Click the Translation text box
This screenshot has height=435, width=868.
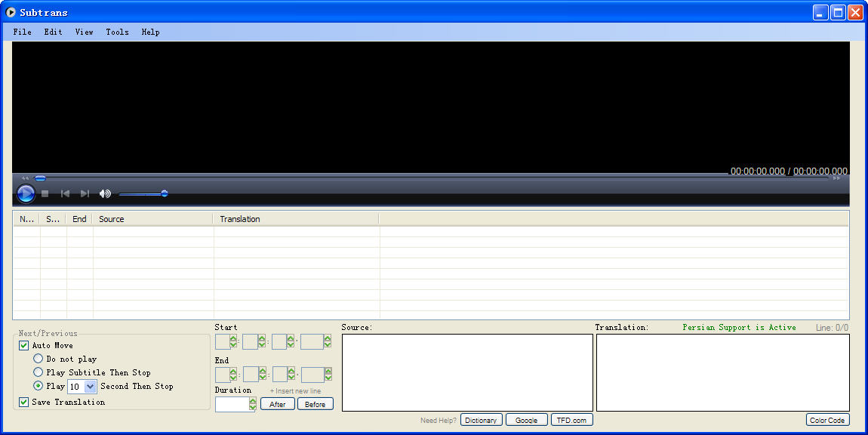(x=723, y=372)
